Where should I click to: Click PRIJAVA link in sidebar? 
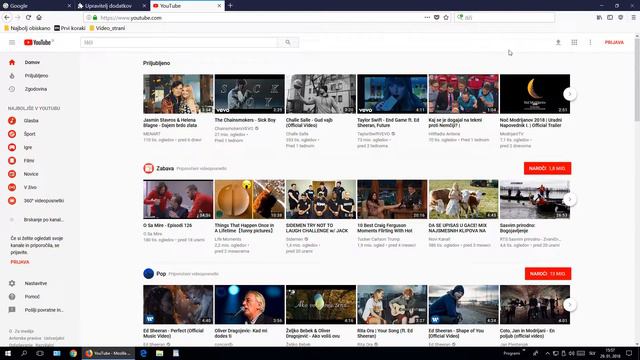coord(20,262)
